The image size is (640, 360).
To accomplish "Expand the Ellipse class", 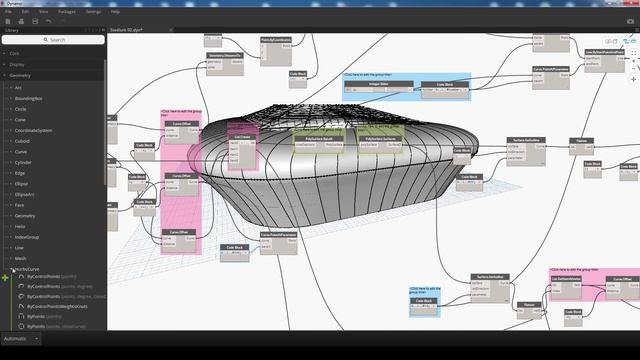I will (11, 184).
